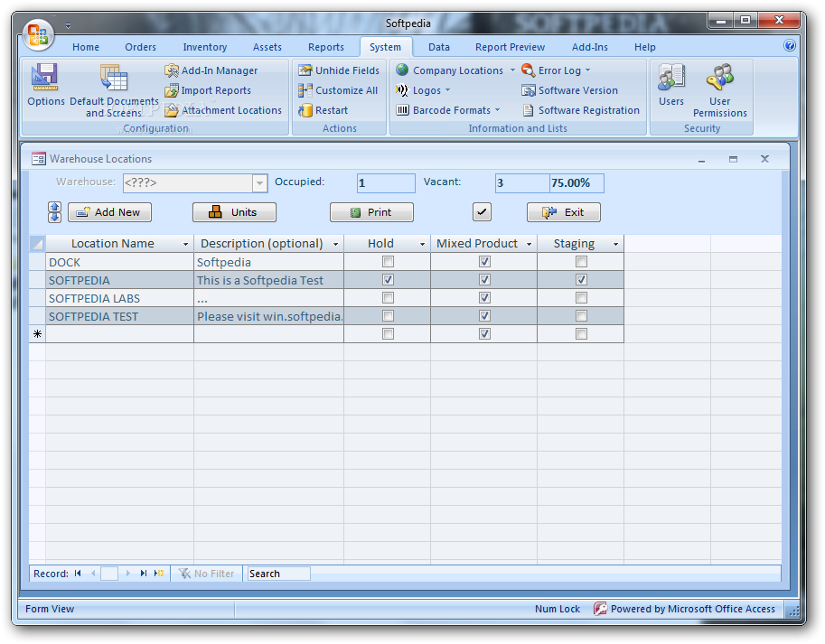Open the Warehouse combo box dropdown

pos(259,183)
